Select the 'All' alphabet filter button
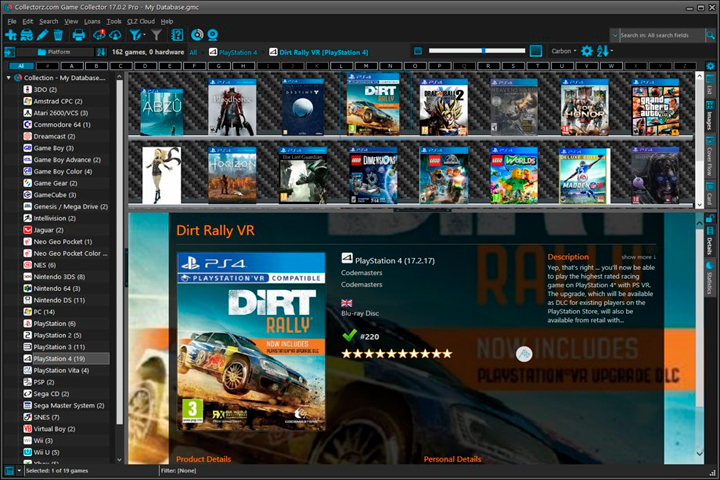Viewport: 720px width, 480px height. click(21, 66)
